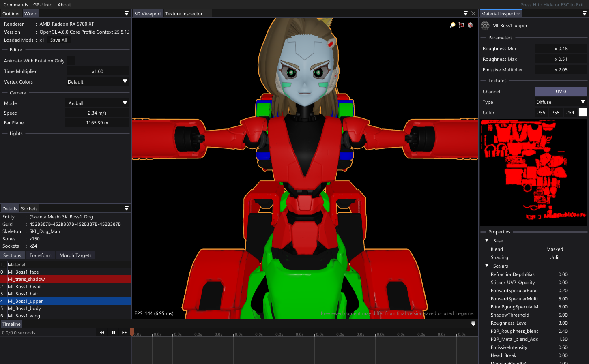Open the Camera Mode Arcball dropdown
The height and width of the screenshot is (364, 589).
97,103
